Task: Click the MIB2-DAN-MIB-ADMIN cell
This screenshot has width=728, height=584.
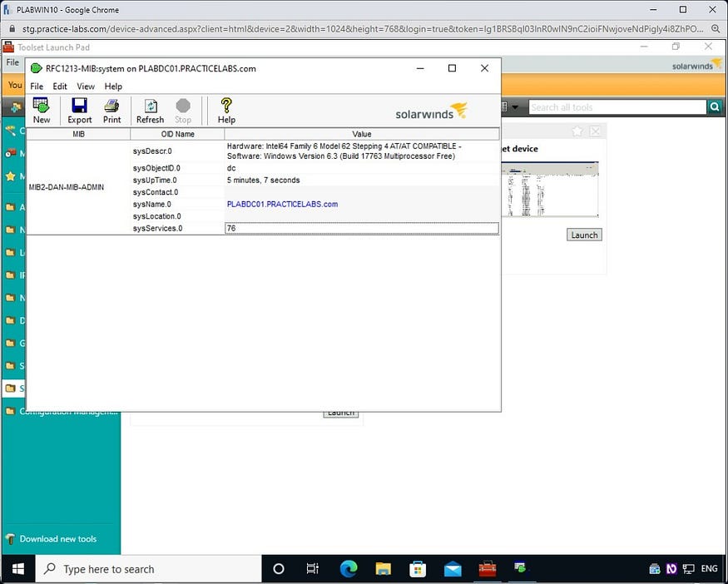Action: tap(78, 187)
